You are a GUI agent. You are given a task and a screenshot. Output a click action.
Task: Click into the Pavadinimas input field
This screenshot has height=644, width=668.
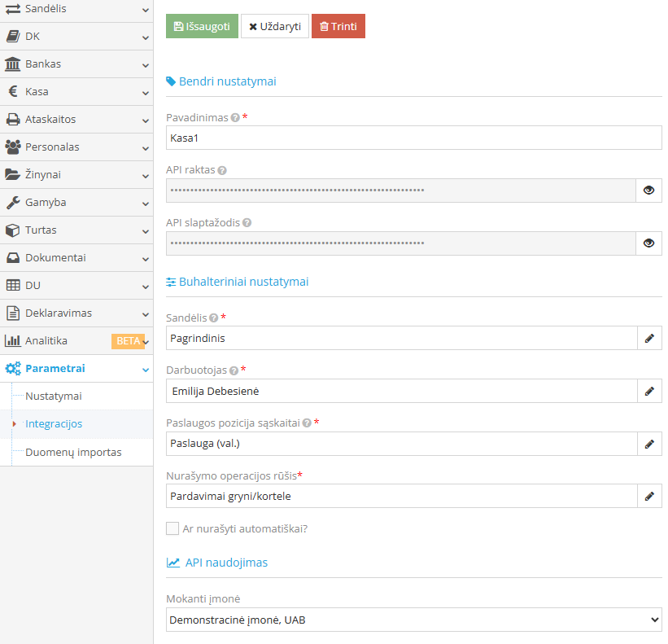coord(413,138)
